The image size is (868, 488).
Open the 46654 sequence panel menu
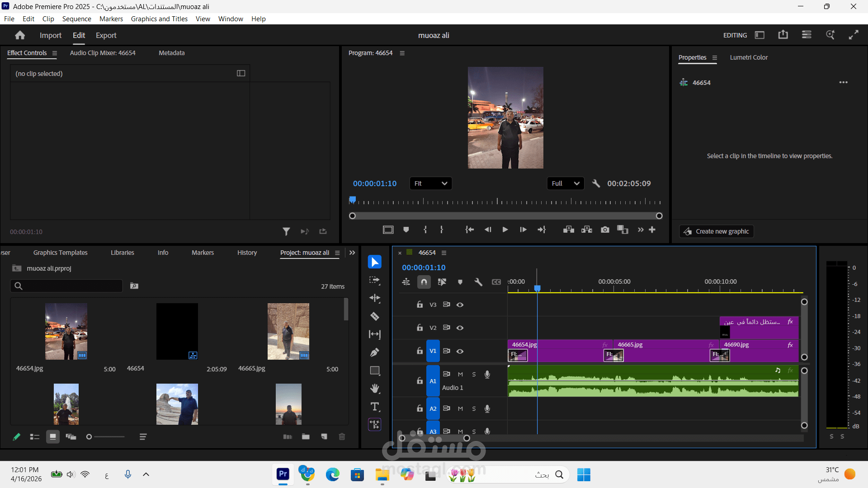point(444,253)
